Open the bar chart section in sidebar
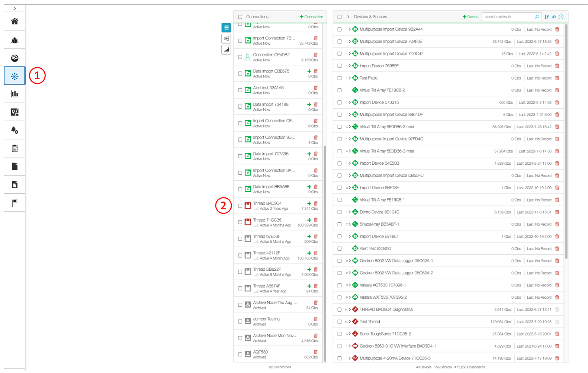This screenshot has height=373, width=588. tap(15, 94)
